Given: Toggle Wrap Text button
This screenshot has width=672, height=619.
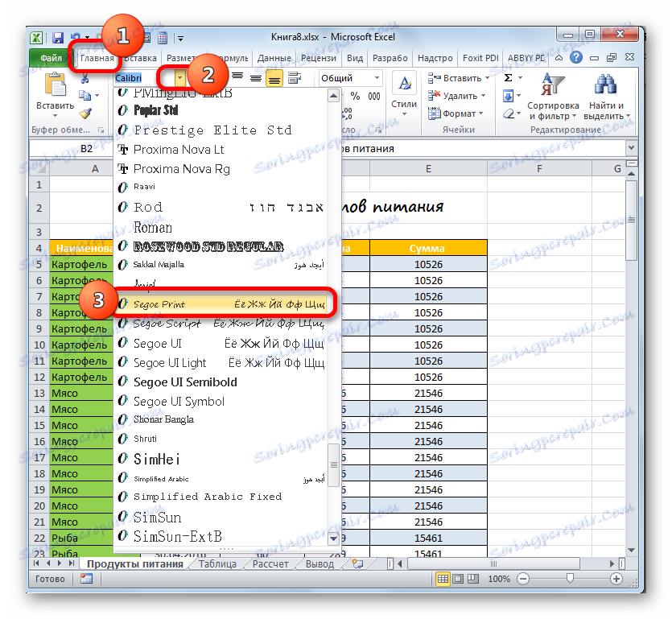Looking at the screenshot, I should [295, 77].
